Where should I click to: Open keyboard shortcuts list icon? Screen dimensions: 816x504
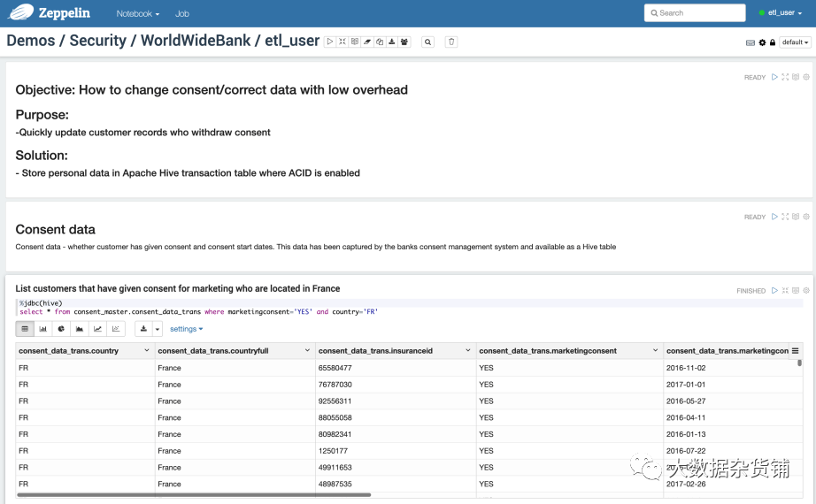pos(751,42)
